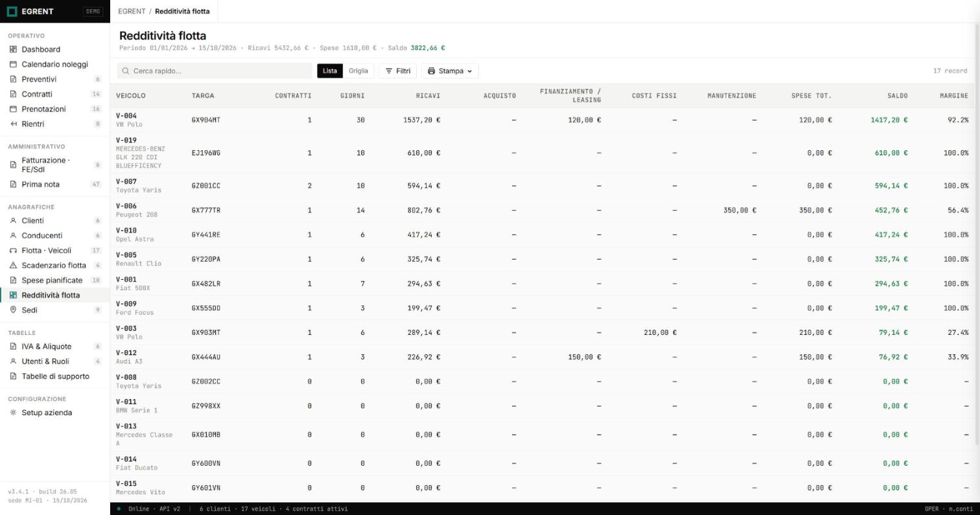Screen dimensions: 980x515
Task: Go to Tabelle di supporto
Action: click(x=55, y=376)
